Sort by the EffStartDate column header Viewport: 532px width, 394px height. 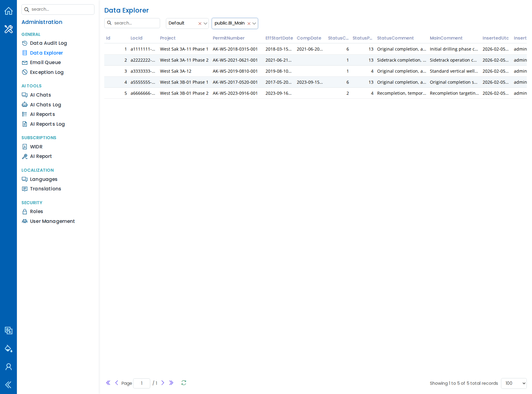(279, 38)
